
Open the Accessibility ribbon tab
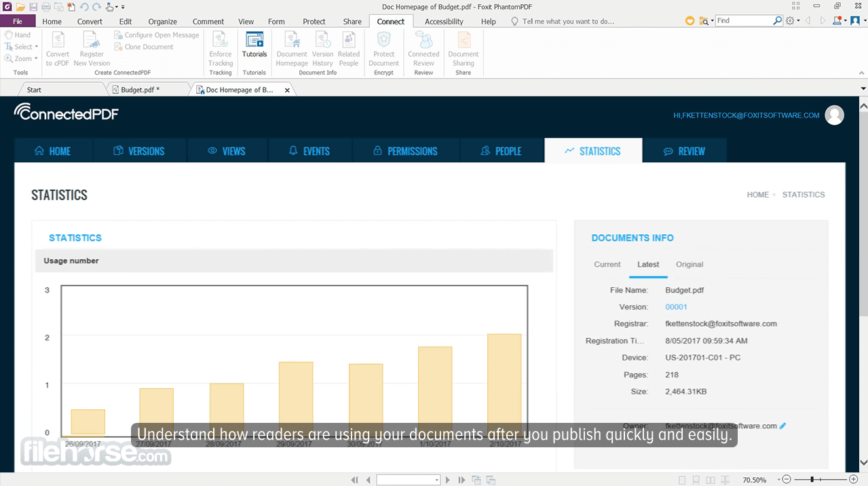pos(444,21)
